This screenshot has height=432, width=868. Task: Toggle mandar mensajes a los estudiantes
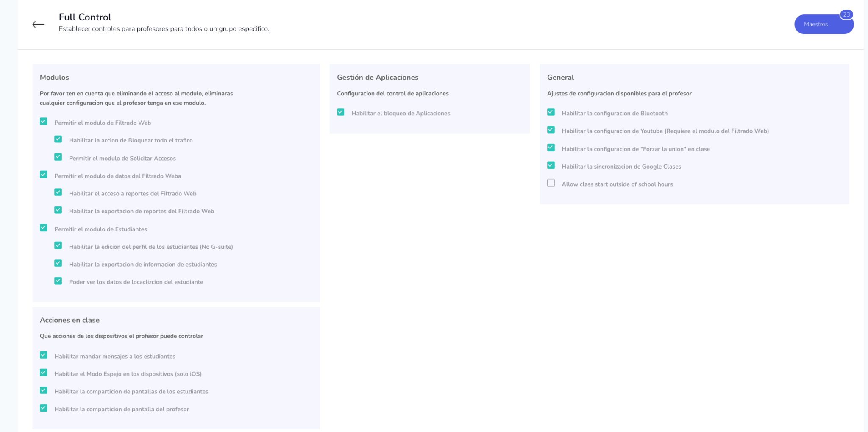[44, 355]
